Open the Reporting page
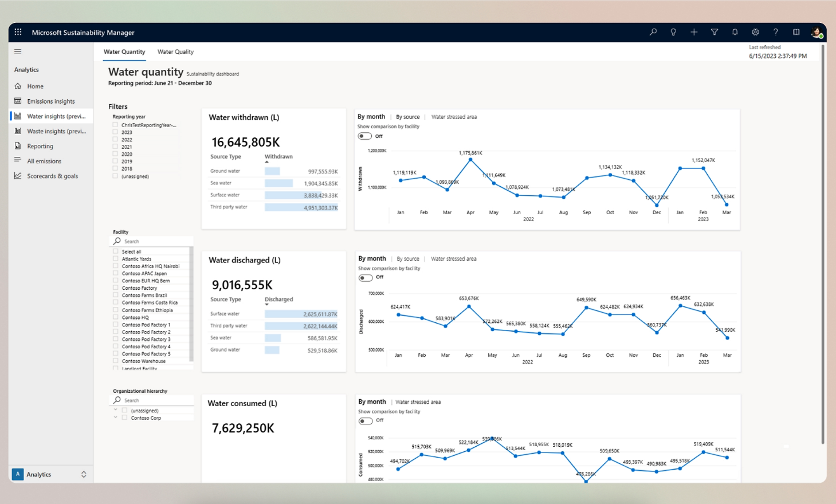 40,146
